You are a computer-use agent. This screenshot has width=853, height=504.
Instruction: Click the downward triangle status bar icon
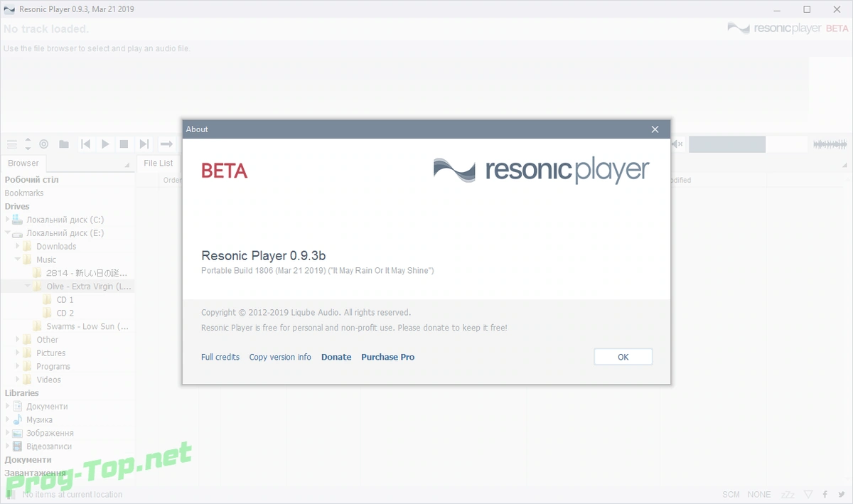(x=808, y=495)
